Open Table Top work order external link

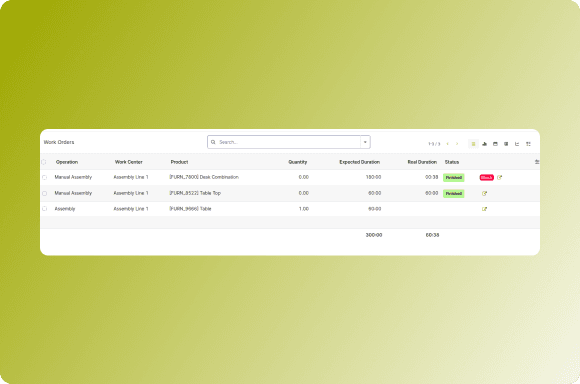click(484, 193)
